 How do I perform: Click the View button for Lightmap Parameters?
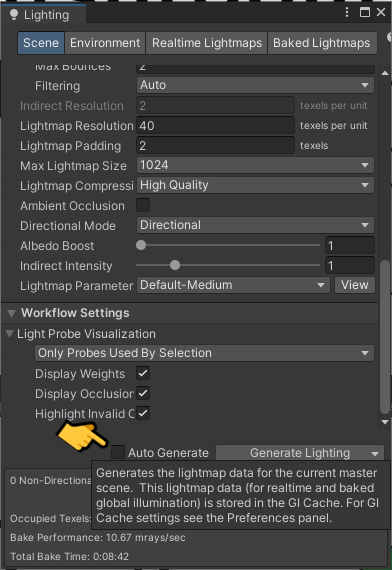[355, 285]
